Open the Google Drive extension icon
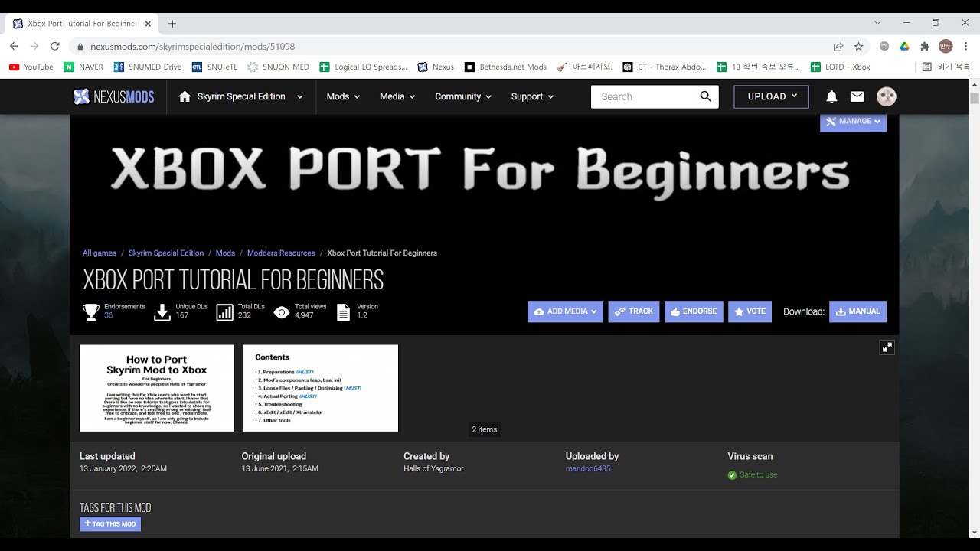Viewport: 980px width, 551px height. tap(904, 46)
